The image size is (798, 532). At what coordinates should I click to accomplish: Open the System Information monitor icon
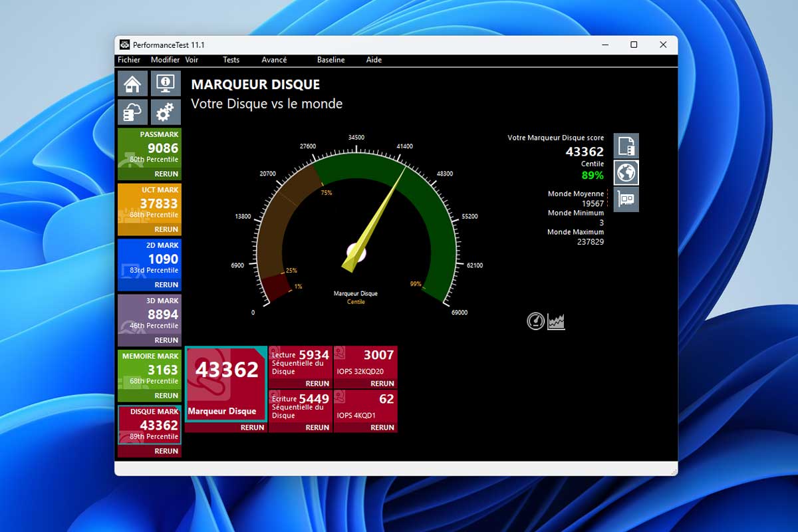coord(166,84)
